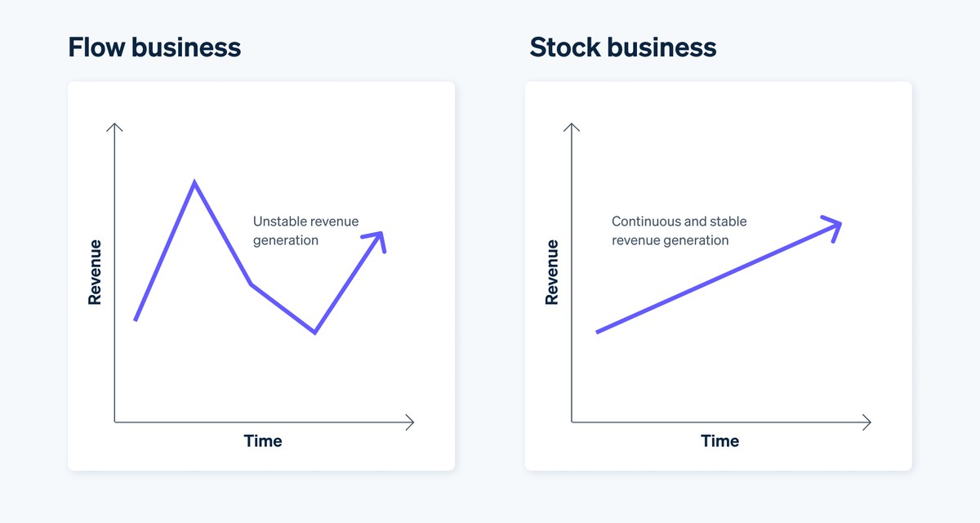Image resolution: width=980 pixels, height=523 pixels.
Task: Click the lowest dip of the Flow line
Action: click(314, 332)
